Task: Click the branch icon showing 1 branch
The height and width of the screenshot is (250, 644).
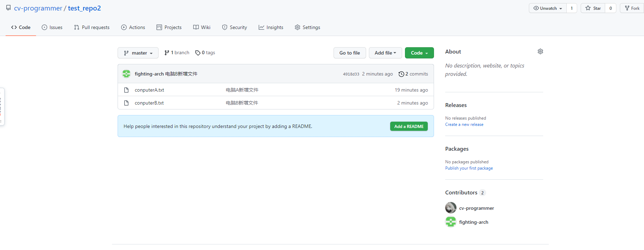Action: [167, 53]
